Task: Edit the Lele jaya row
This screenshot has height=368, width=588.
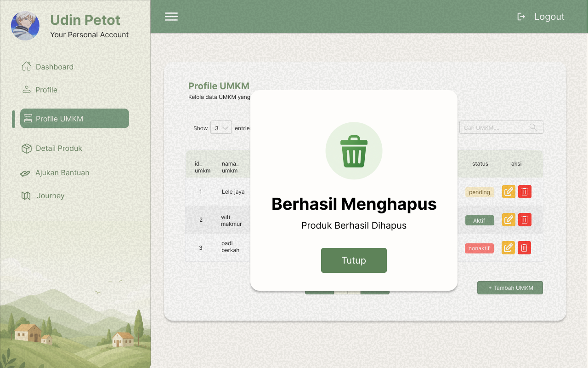Action: (x=509, y=192)
